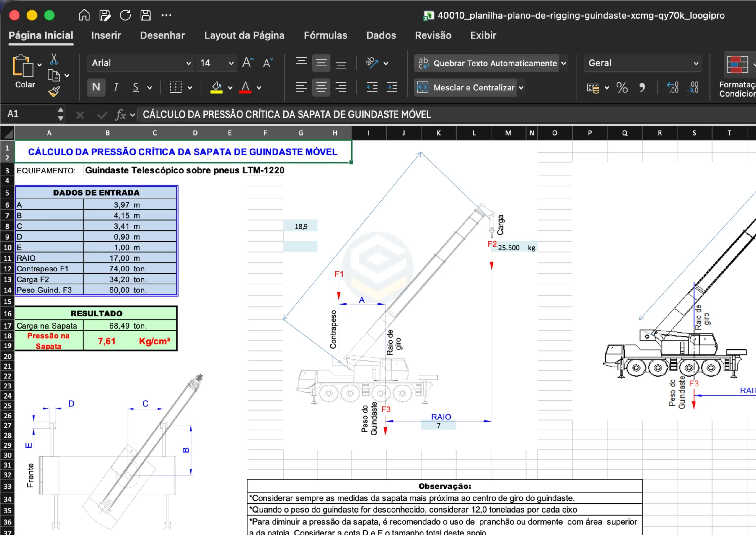Open the Revisão ribbon tab
Image resolution: width=756 pixels, height=535 pixels.
[x=433, y=35]
